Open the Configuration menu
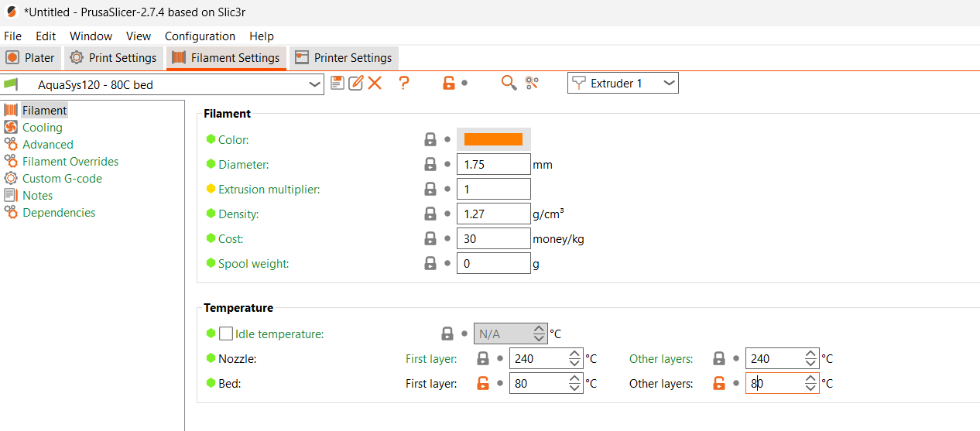This screenshot has width=980, height=431. pos(200,36)
